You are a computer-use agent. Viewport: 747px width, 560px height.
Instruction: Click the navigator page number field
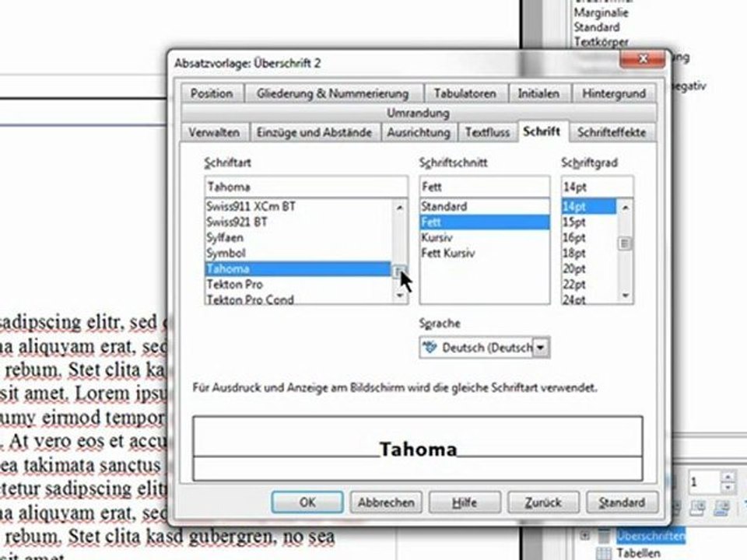click(x=703, y=482)
